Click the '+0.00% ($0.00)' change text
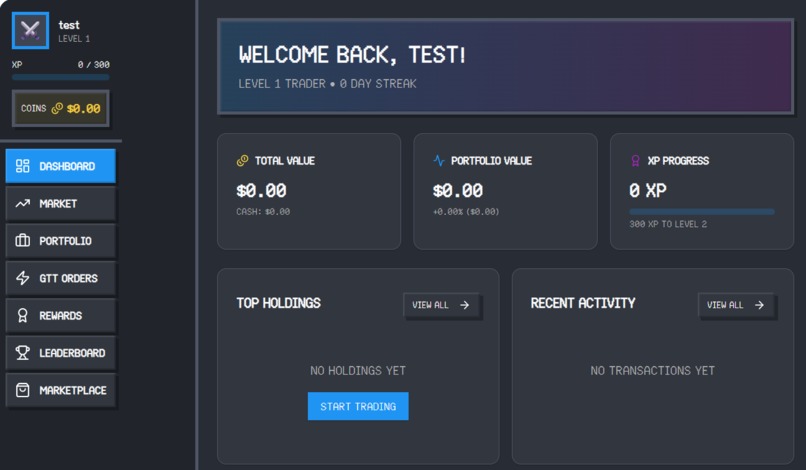This screenshot has width=806, height=470. tap(466, 212)
